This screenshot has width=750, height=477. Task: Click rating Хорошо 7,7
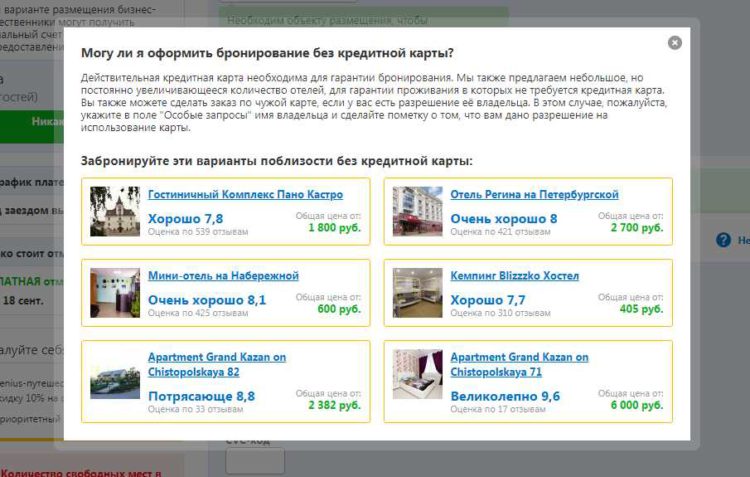click(488, 300)
